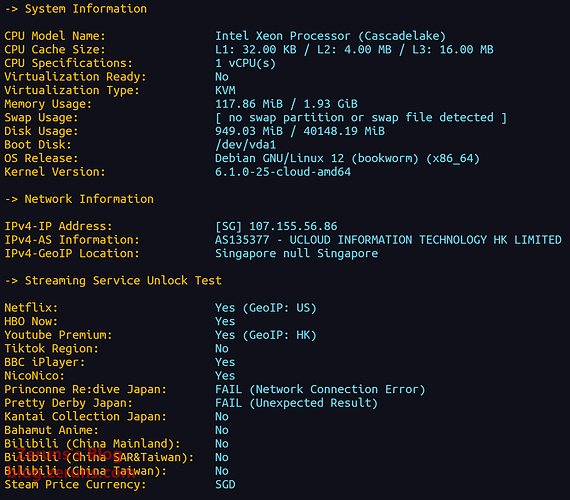Click the Streaming Service Unlock Test header
570x500 pixels.
click(113, 281)
